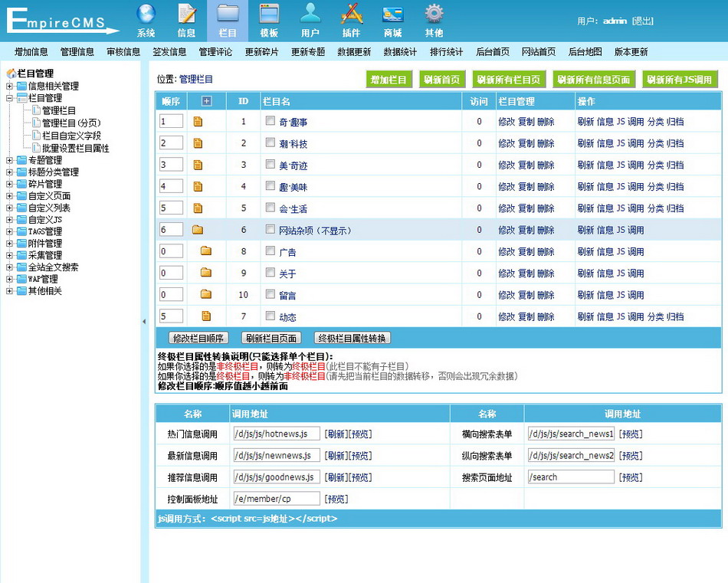The image size is (728, 583).
Task: Click the 搜索页面地址 /search field
Action: (x=571, y=477)
